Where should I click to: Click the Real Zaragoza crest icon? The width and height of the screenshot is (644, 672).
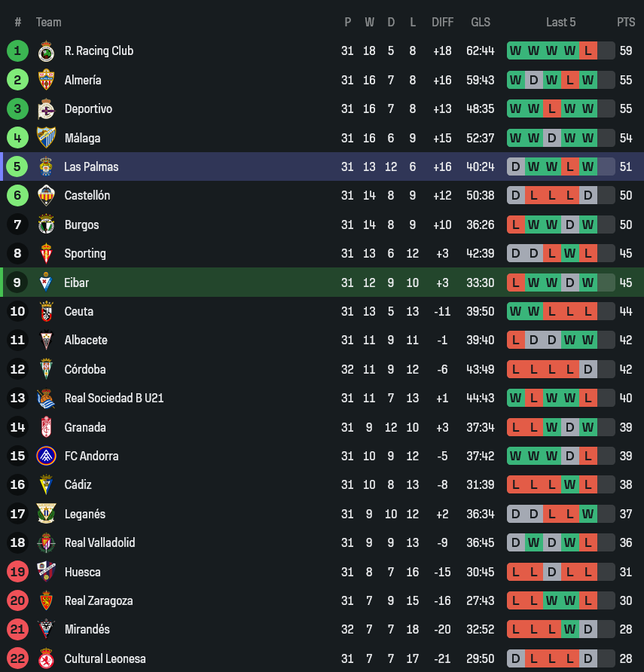46,600
